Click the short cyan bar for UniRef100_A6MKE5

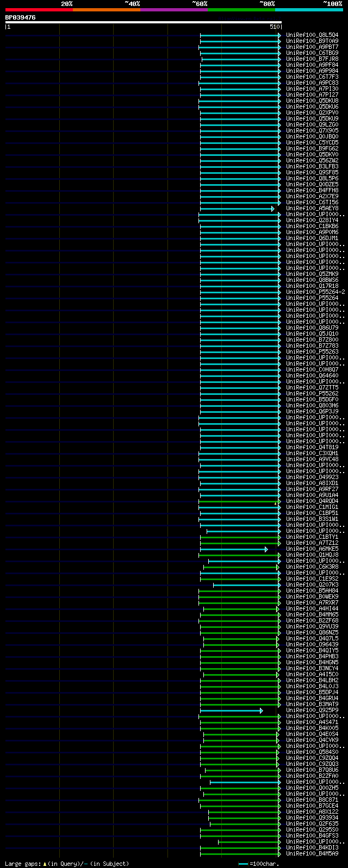click(234, 549)
